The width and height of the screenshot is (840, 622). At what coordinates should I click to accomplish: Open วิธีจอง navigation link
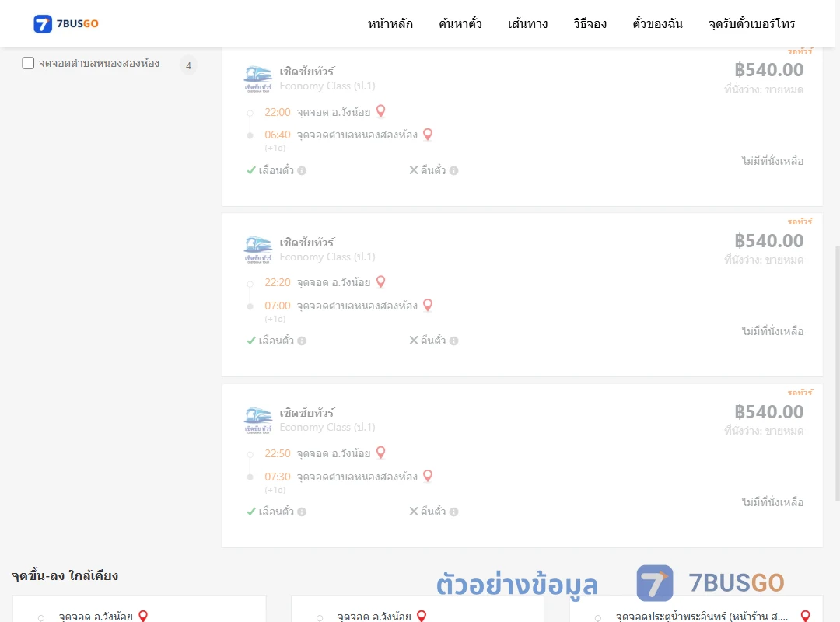tap(590, 23)
